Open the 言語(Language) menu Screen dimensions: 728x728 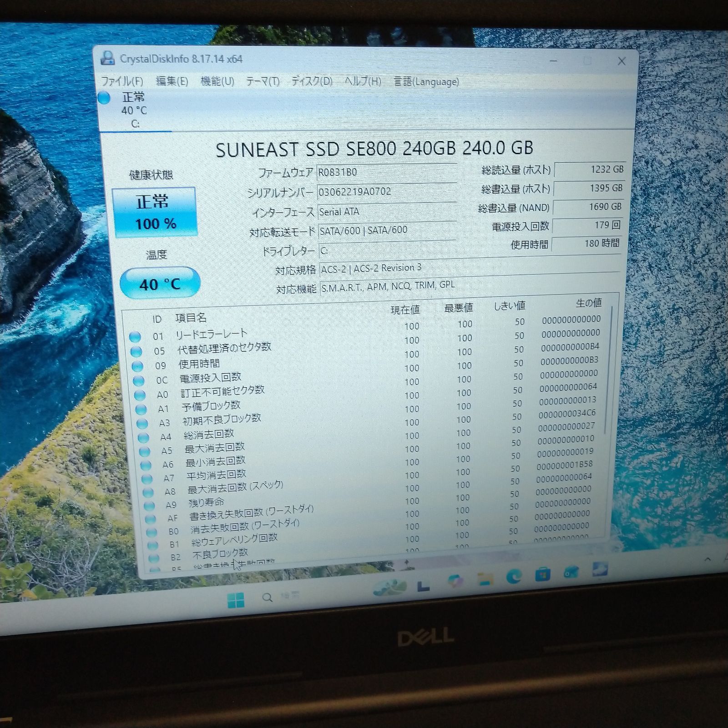426,81
